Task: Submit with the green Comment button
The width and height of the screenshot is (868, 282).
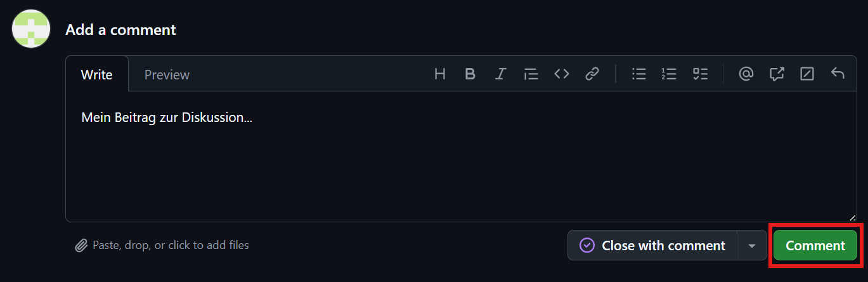Action: click(815, 245)
